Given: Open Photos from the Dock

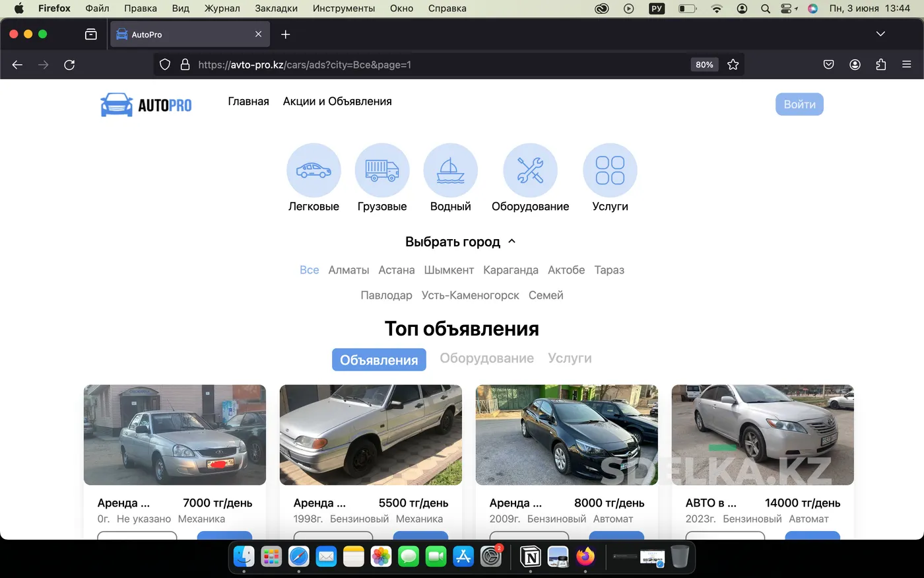Looking at the screenshot, I should click(x=381, y=557).
